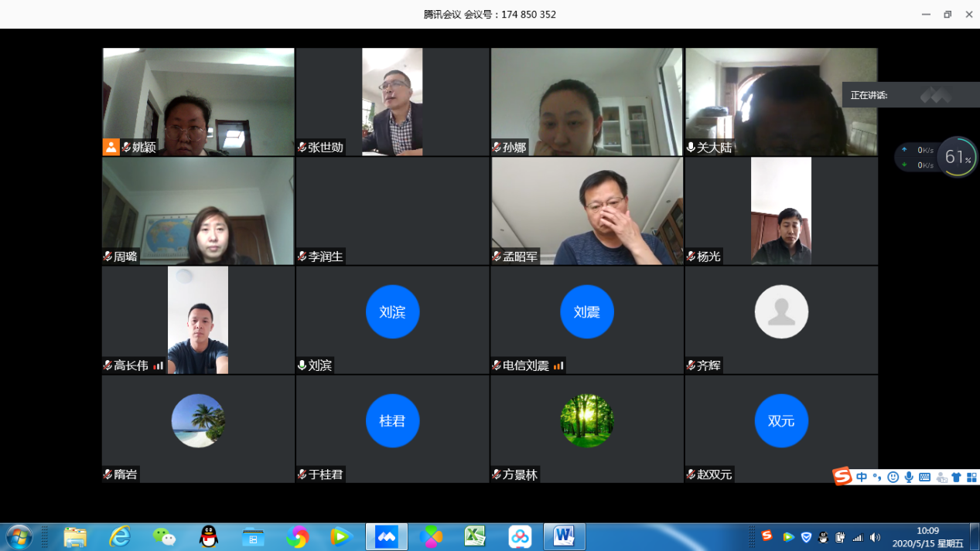Select 孟昭军's video tile
Viewport: 980px width, 551px height.
[587, 211]
